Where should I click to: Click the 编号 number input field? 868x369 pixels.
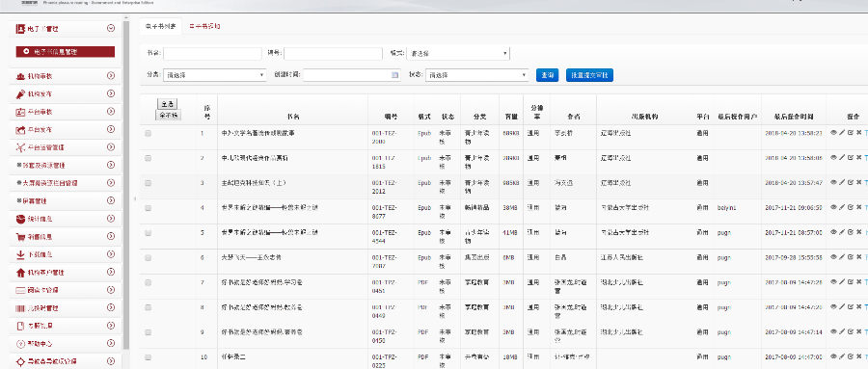(334, 54)
